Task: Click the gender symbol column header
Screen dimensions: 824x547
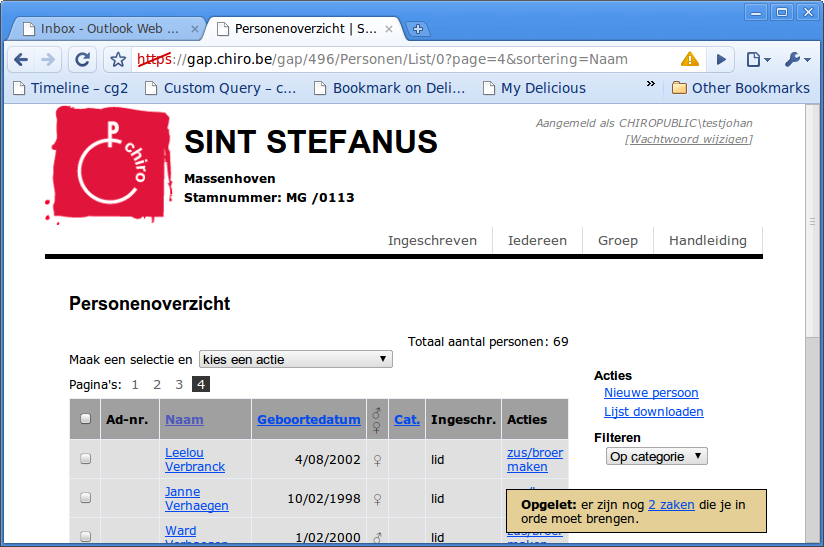Action: point(377,420)
